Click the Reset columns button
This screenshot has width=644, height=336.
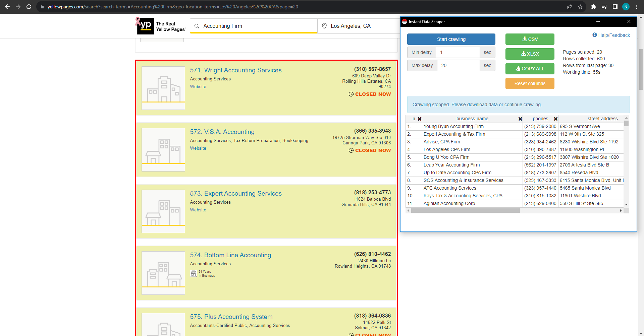click(x=530, y=83)
